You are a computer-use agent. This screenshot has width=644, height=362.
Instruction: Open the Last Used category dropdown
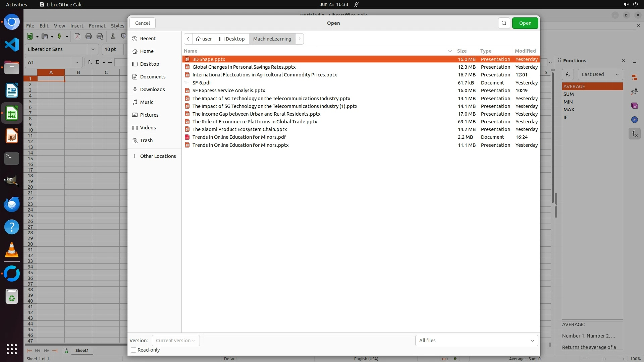[600, 74]
